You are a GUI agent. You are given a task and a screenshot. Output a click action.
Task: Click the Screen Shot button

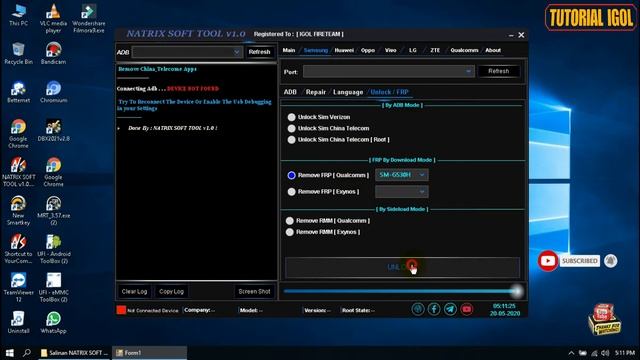tap(254, 291)
